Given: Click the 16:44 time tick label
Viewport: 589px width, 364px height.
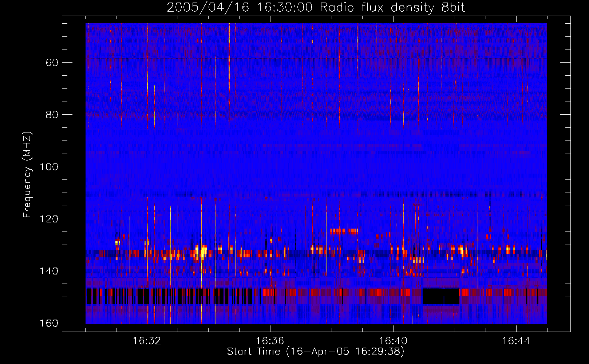Looking at the screenshot, I should (x=516, y=341).
